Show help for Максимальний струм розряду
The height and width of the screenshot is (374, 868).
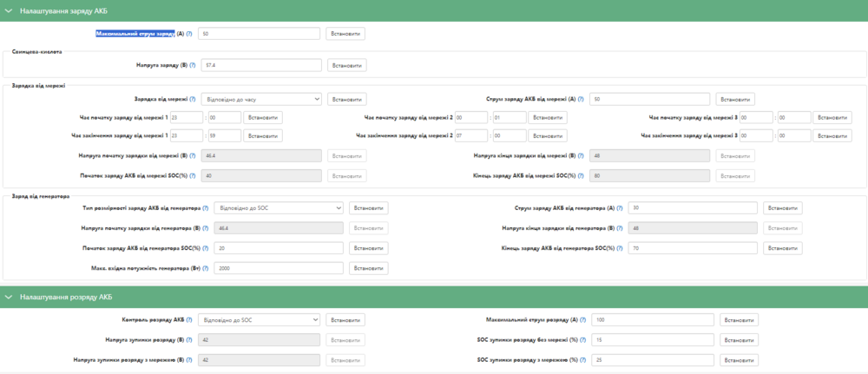pyautogui.click(x=583, y=319)
